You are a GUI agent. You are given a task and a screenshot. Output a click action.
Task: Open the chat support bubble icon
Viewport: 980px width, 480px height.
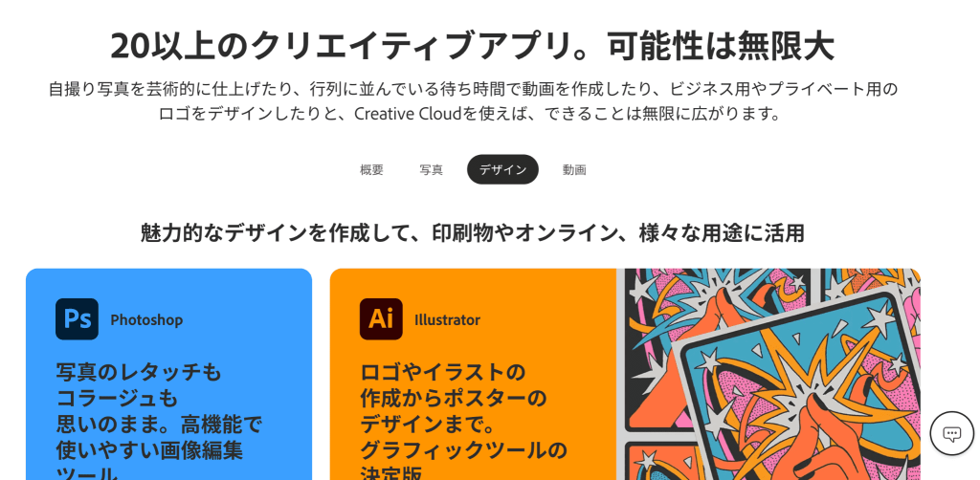pyautogui.click(x=952, y=433)
